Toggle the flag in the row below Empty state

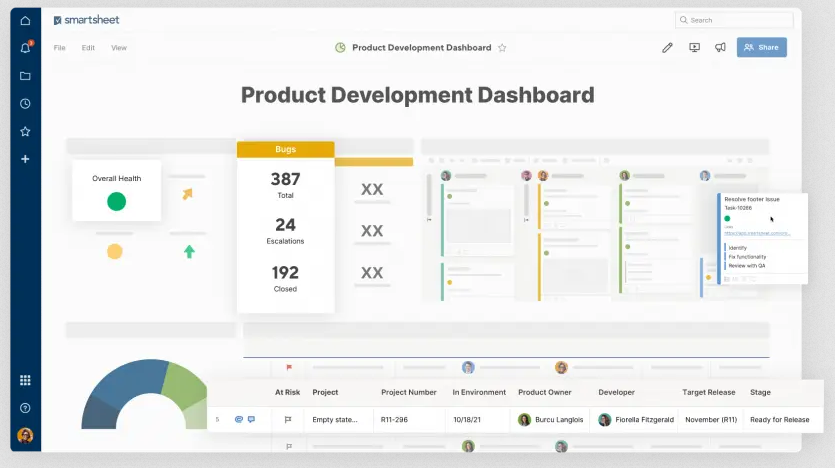pos(289,447)
